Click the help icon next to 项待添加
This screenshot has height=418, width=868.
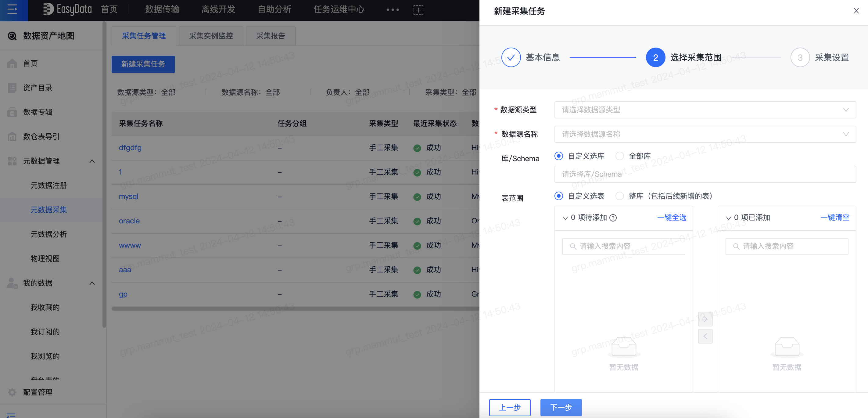pyautogui.click(x=613, y=218)
